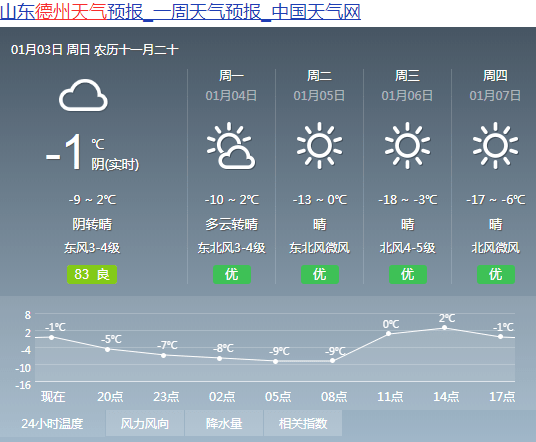536x442 pixels.
Task: Click the -9℃ chart point at 08点
Action: click(x=332, y=361)
